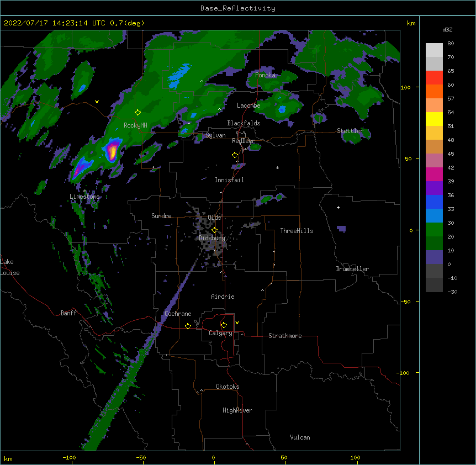The image size is (476, 465).
Task: Click the 50 tick on the bottom axis
Action: [x=284, y=457]
